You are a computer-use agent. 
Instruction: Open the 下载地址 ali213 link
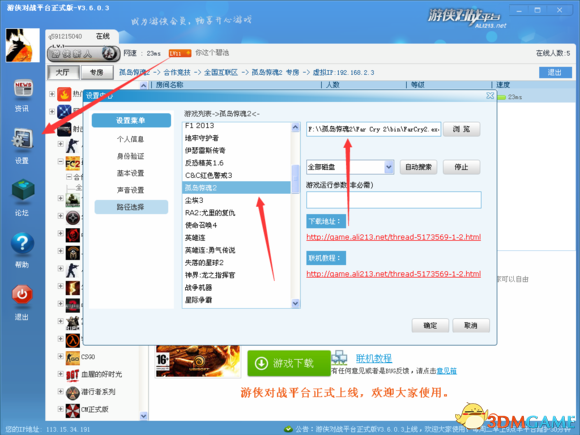pyautogui.click(x=394, y=237)
